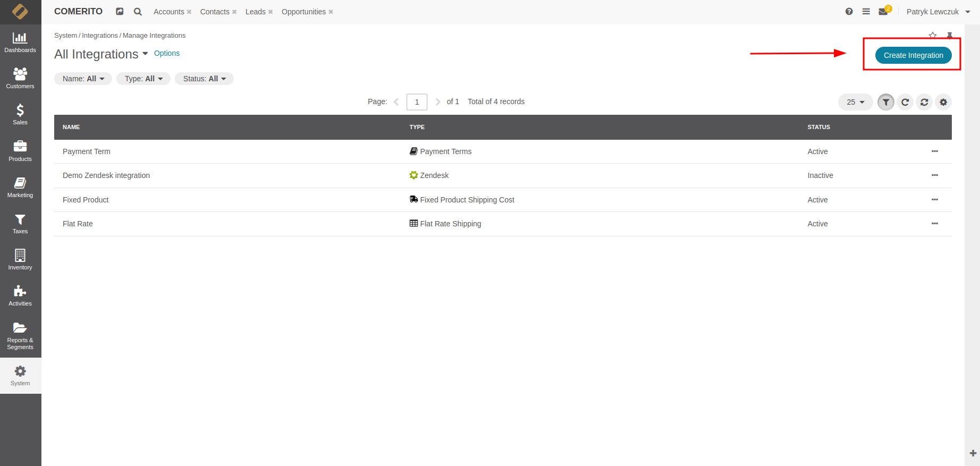
Task: Mark page as favorite with star
Action: pyautogui.click(x=933, y=36)
